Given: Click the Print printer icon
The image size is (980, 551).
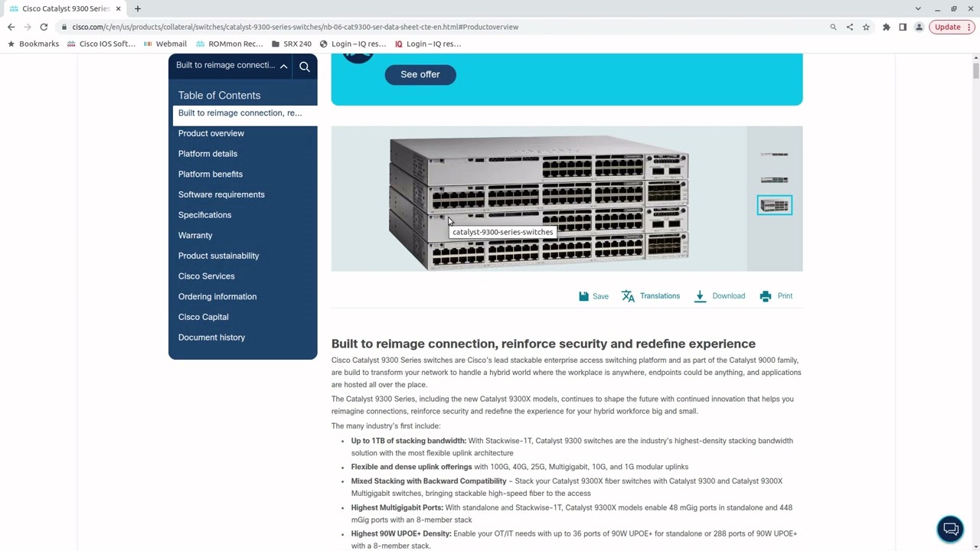Looking at the screenshot, I should click(766, 296).
